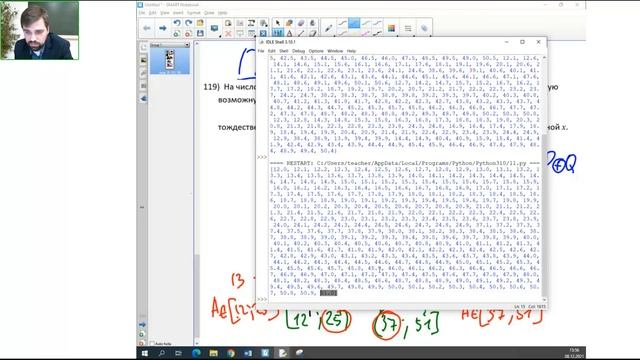Image resolution: width=640 pixels, height=360 pixels.
Task: Click the highlighted last value in output
Action: point(329,293)
